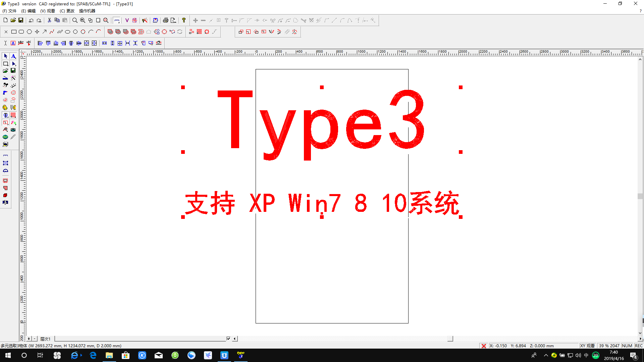Select the Text tool in the left toolbar
644x362 pixels.
(x=13, y=56)
